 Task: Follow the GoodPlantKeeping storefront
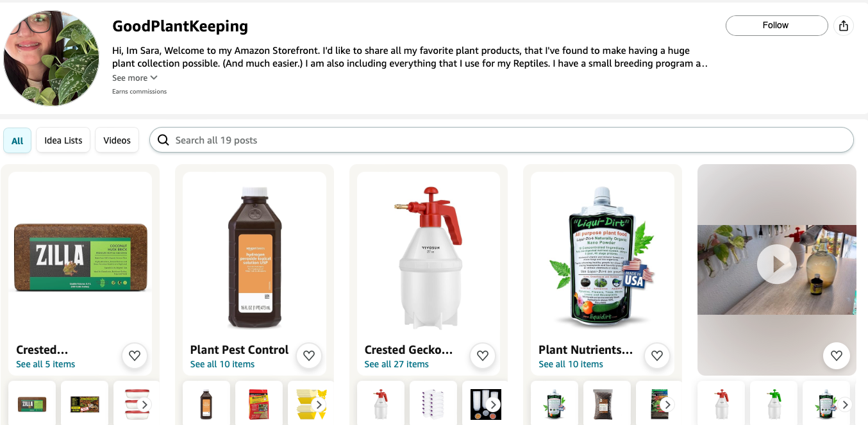776,26
